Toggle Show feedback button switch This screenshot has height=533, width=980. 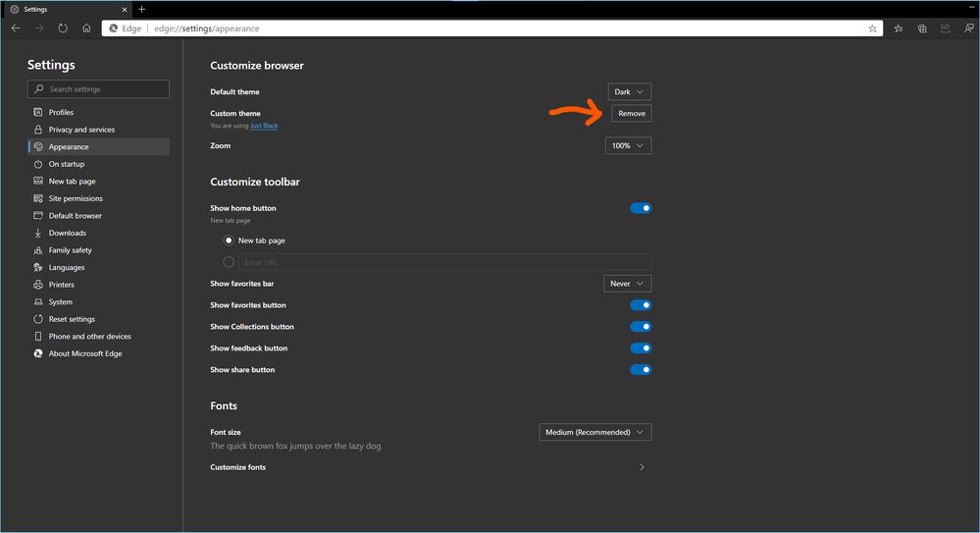[641, 348]
